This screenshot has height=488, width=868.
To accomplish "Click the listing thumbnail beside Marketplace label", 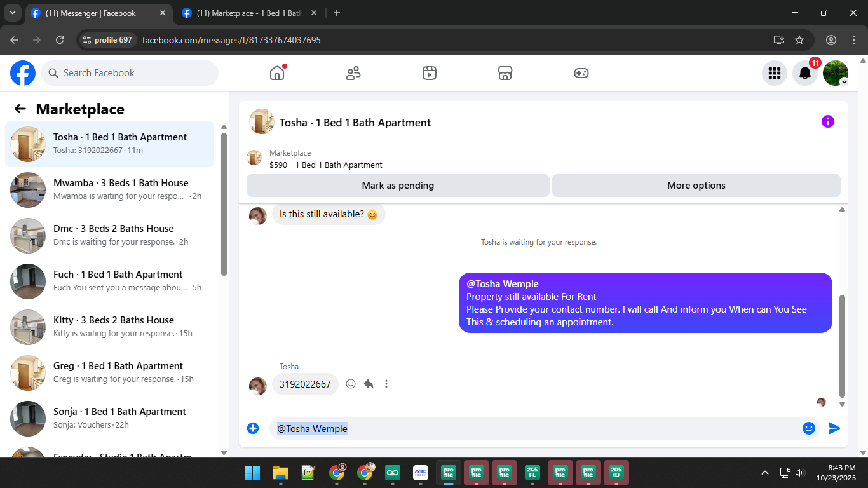I will pos(254,158).
